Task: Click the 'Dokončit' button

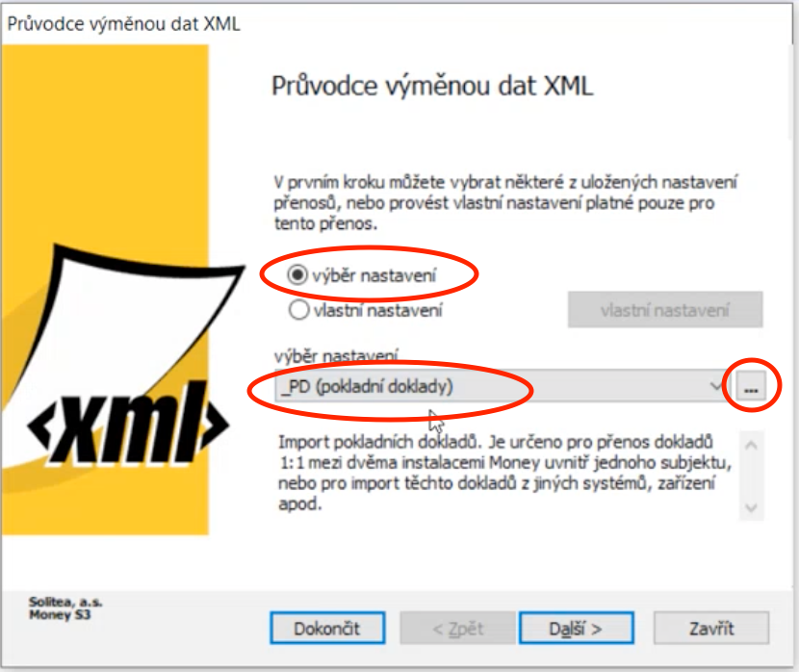Action: (327, 628)
